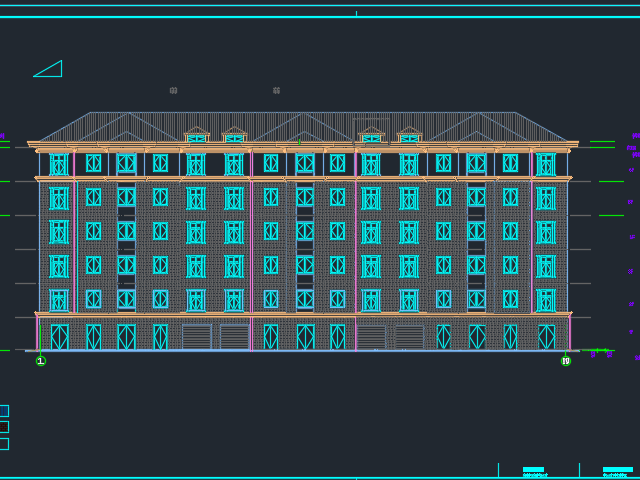
Task: Click the top cyan square at left edge
Action: 4,411
